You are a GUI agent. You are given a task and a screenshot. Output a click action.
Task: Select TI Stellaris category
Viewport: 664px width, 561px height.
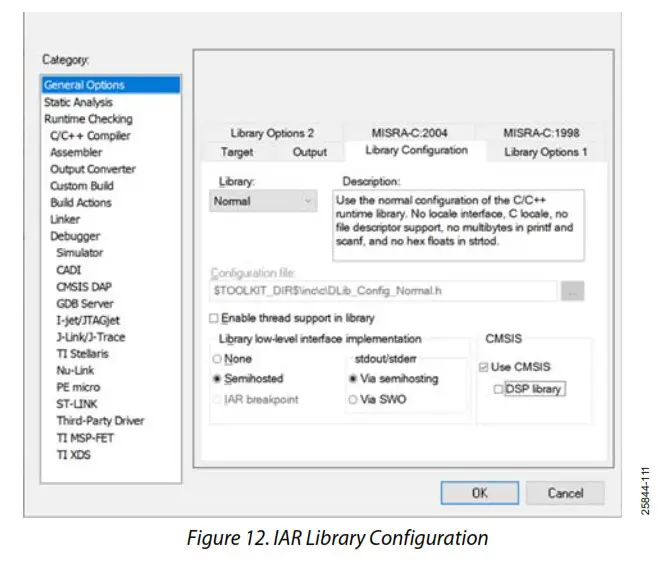(x=83, y=354)
